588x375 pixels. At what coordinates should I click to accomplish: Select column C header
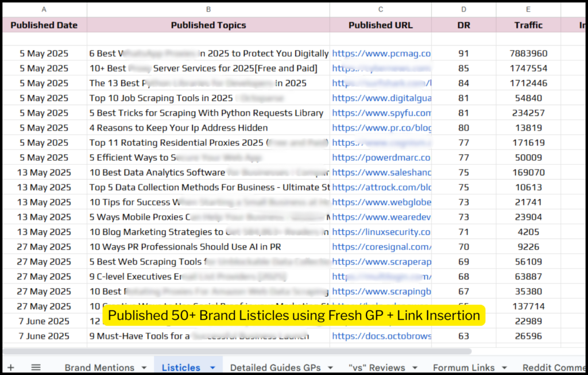click(381, 9)
